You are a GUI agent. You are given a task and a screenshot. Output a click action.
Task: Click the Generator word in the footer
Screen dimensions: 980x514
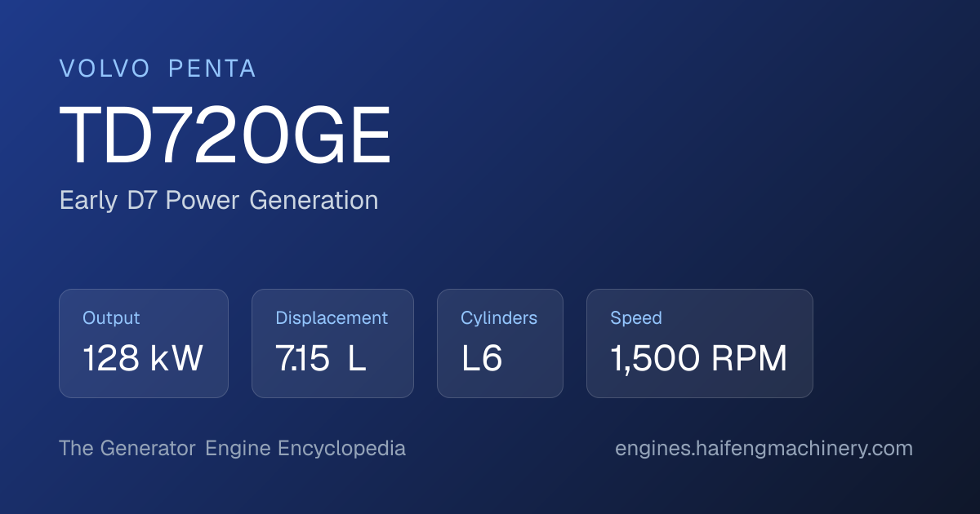pos(148,449)
